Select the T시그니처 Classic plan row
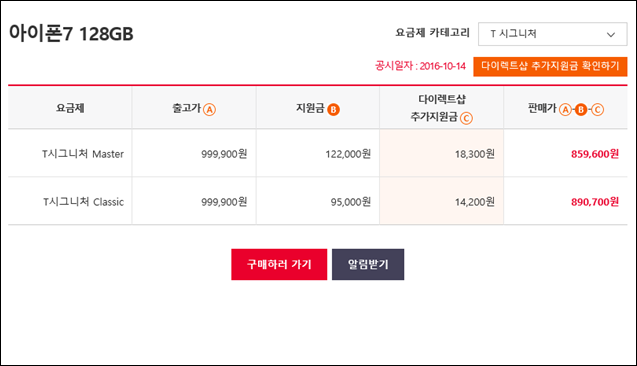The height and width of the screenshot is (366, 637). [x=318, y=201]
